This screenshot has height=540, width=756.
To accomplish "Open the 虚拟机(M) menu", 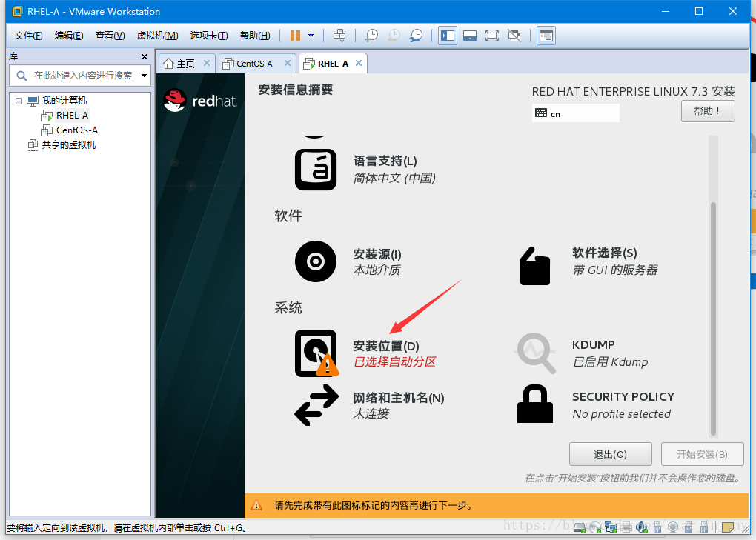I will [x=157, y=35].
